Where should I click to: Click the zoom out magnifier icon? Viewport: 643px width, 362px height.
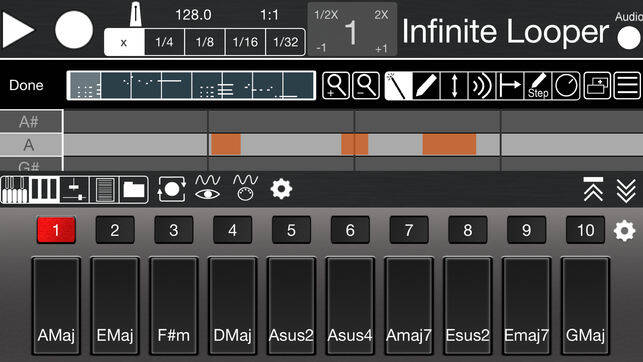[366, 85]
